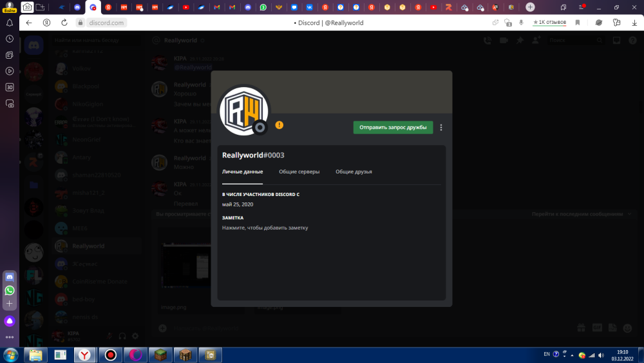Click Reallyworld#0003 username text
The height and width of the screenshot is (363, 644).
(x=253, y=155)
